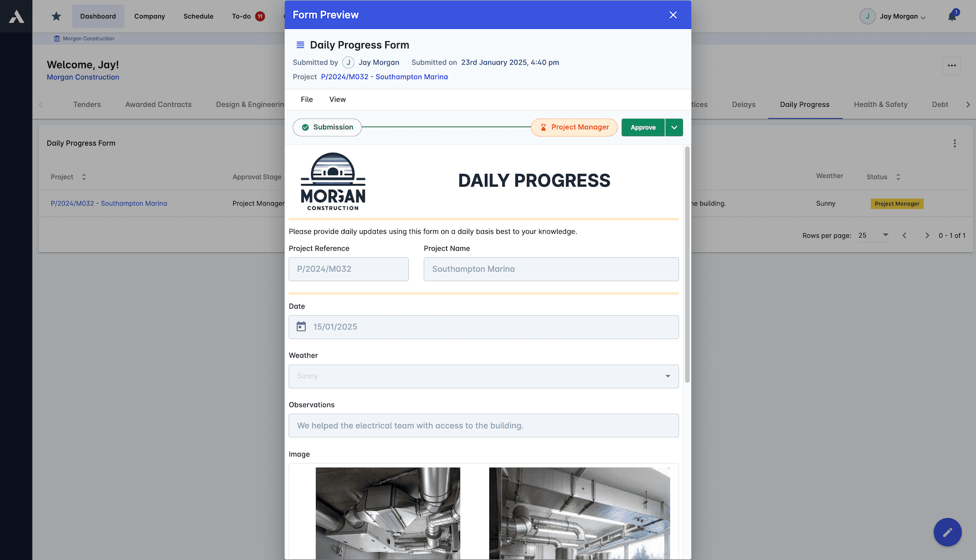Go to next page using the pagination arrow

927,235
